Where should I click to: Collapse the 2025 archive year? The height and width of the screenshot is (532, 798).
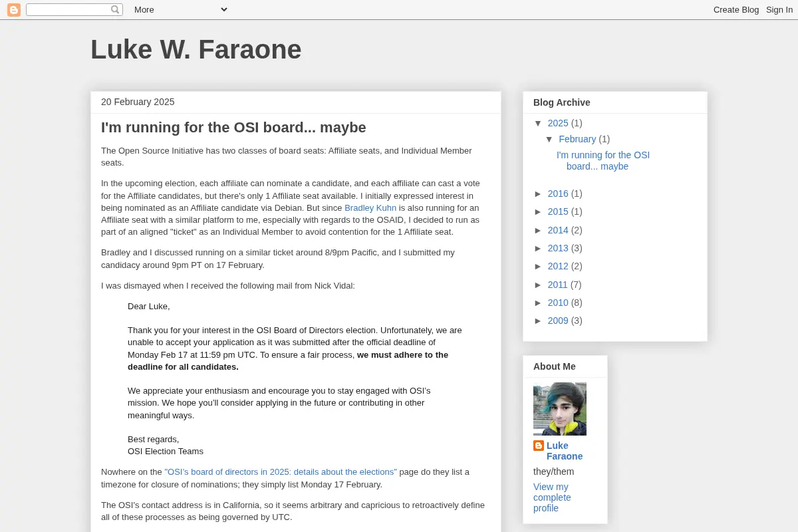coord(539,123)
